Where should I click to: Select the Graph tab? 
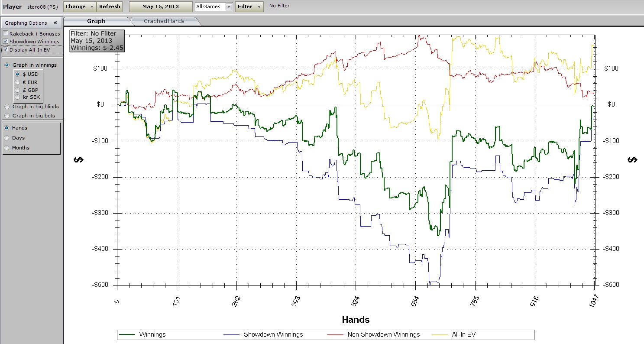[x=96, y=21]
